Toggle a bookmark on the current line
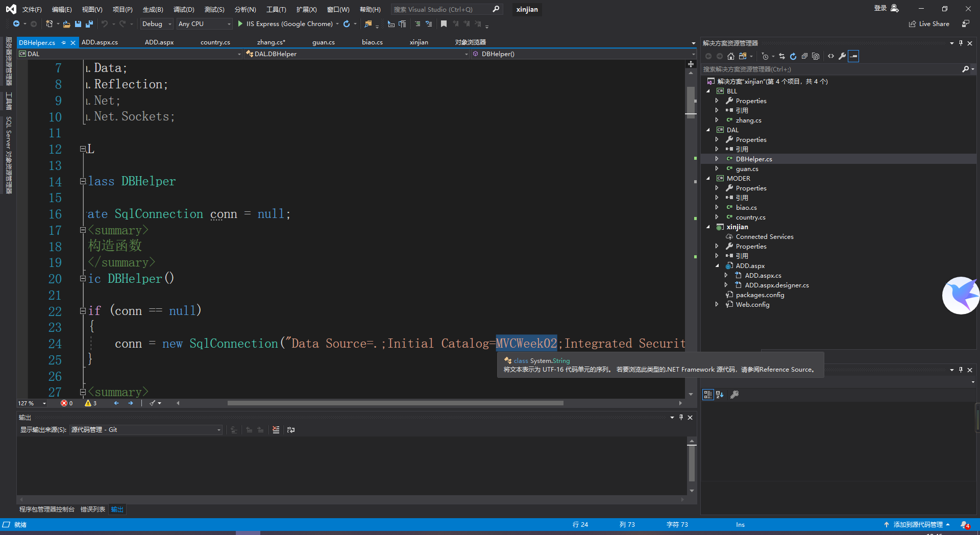 pos(444,24)
